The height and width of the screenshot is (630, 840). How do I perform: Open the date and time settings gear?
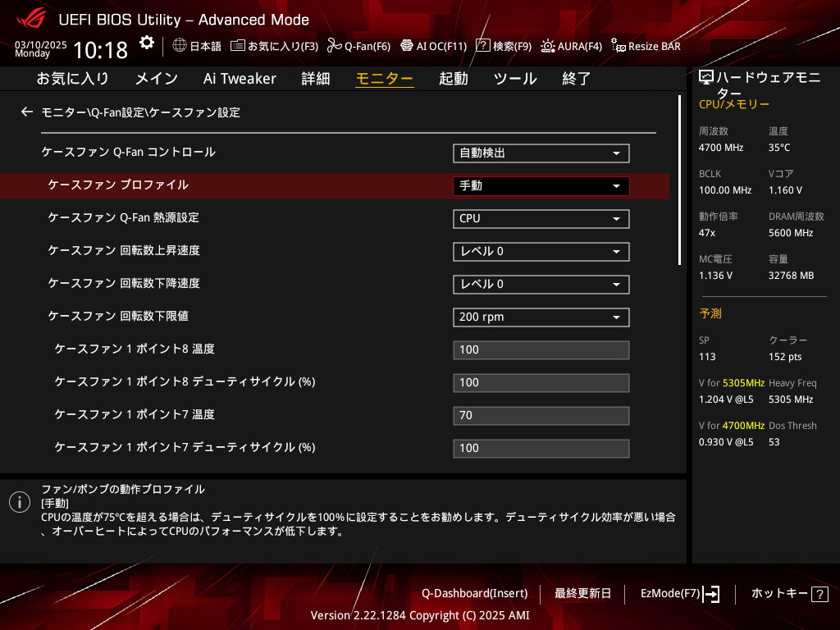click(x=146, y=43)
